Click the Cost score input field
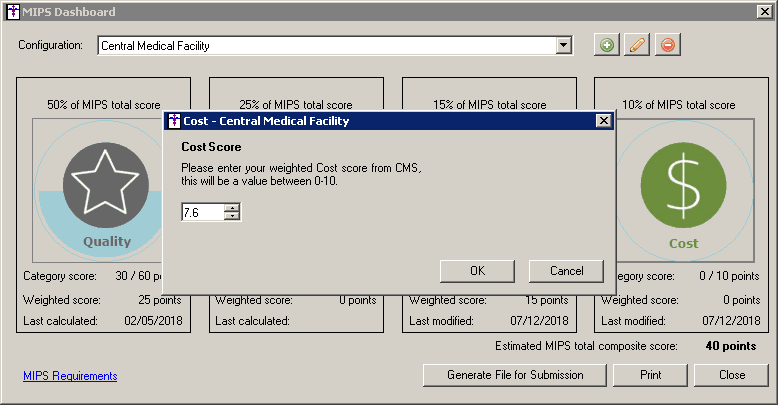This screenshot has height=405, width=778. click(203, 212)
